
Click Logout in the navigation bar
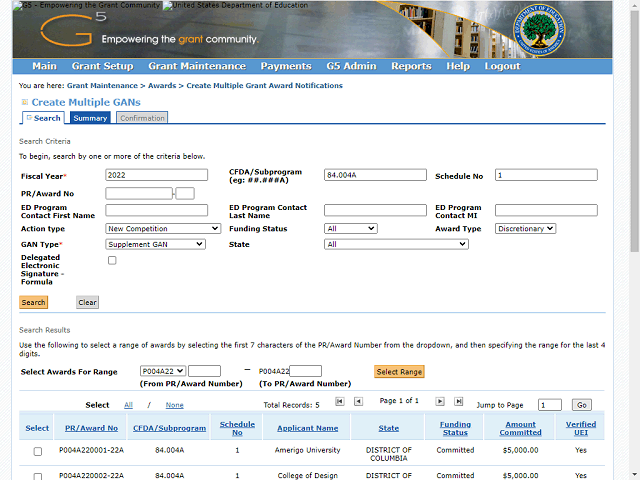(502, 66)
